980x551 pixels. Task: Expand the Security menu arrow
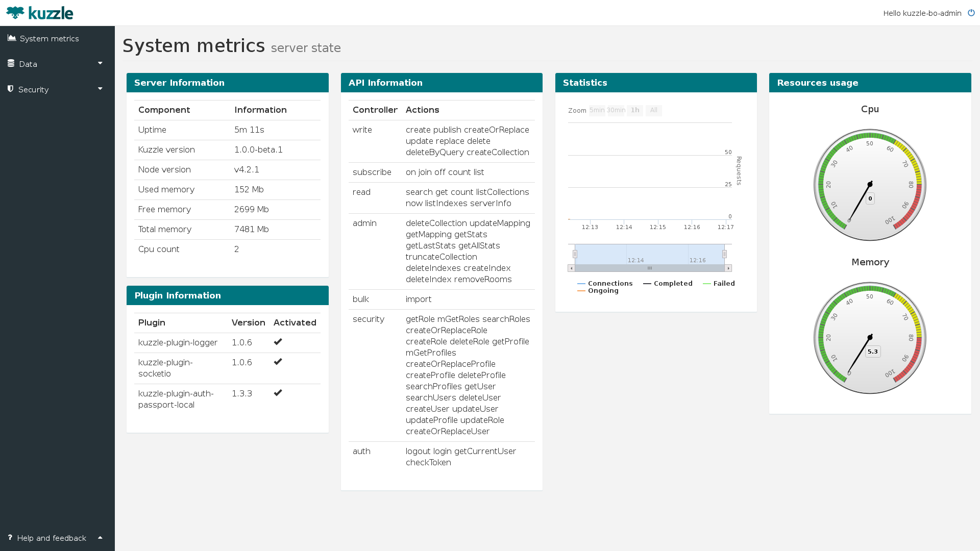(100, 89)
